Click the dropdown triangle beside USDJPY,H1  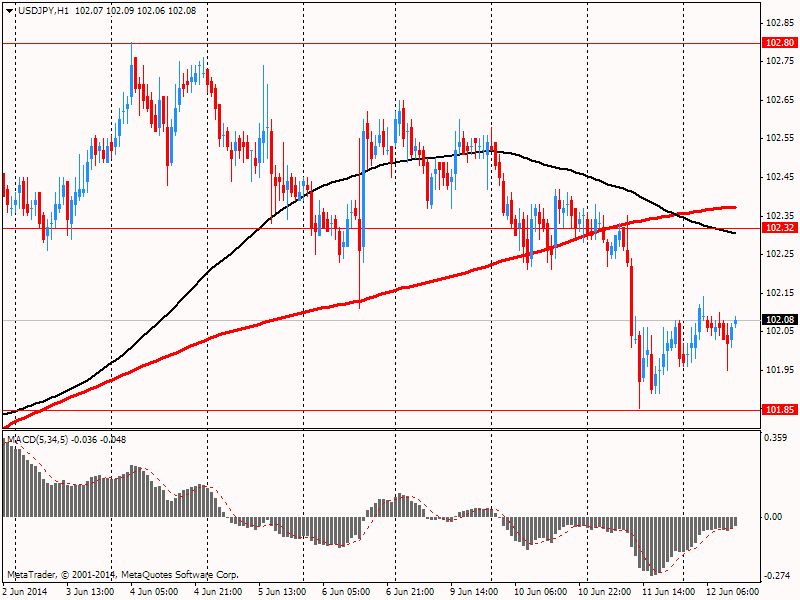[10, 11]
